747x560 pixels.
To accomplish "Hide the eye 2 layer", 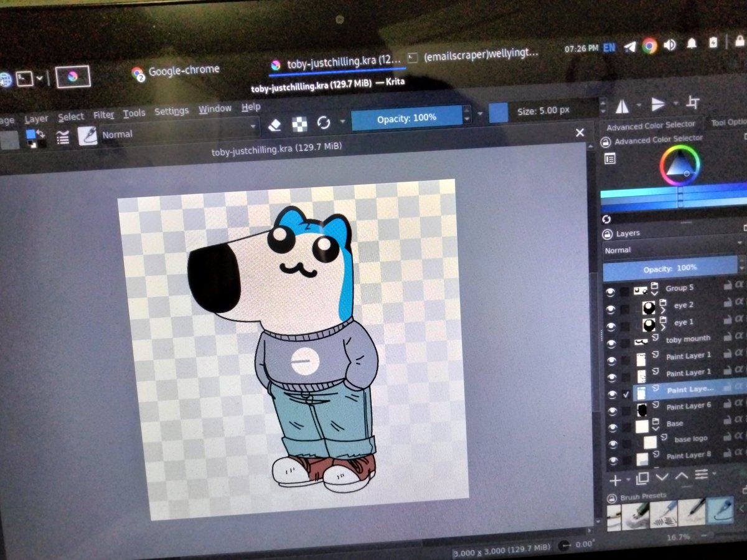I will coord(611,309).
